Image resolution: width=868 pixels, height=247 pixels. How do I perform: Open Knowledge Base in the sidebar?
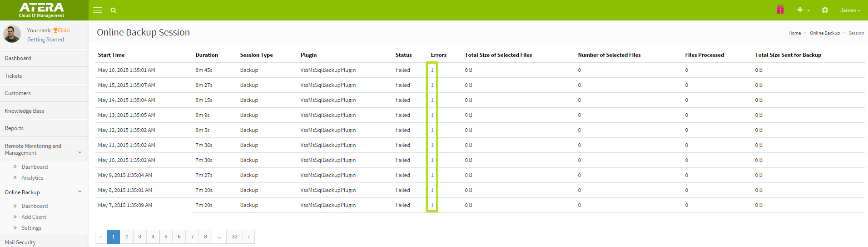pos(25,111)
